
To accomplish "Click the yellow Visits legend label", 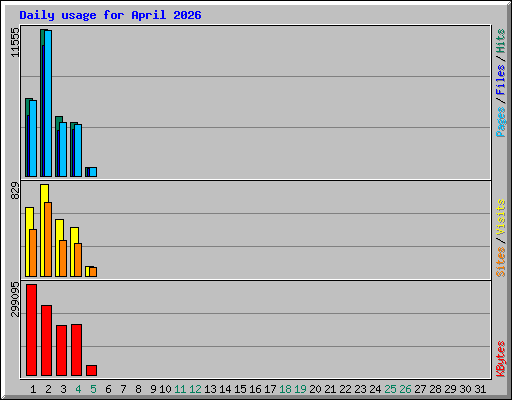I will tap(501, 217).
